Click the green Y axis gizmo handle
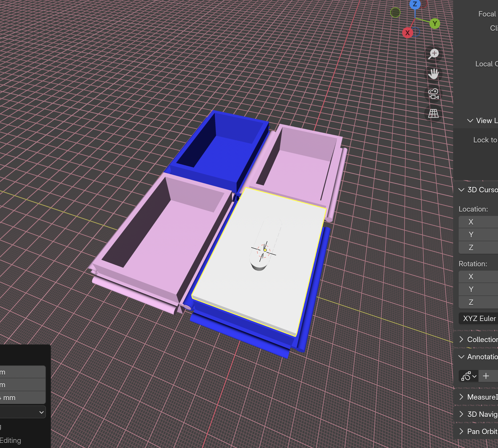Image resolution: width=498 pixels, height=448 pixels. [435, 24]
